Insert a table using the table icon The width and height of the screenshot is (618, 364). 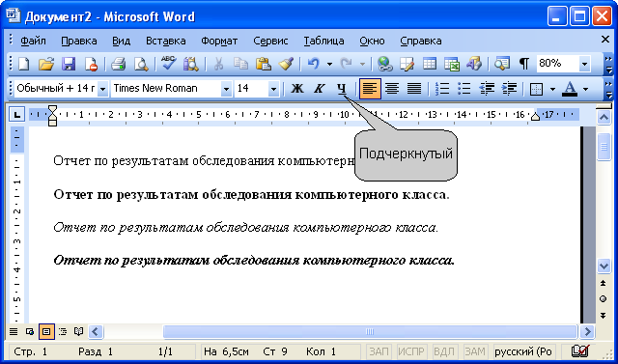click(x=429, y=64)
